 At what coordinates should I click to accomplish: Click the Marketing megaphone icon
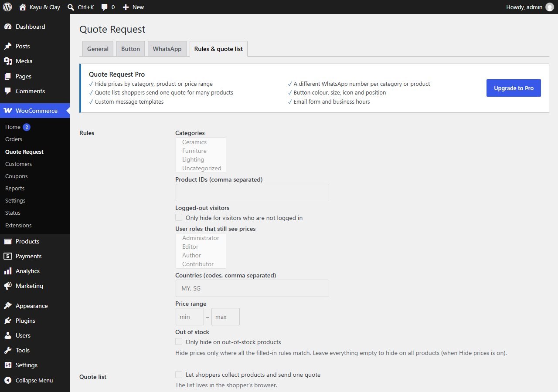click(x=8, y=286)
